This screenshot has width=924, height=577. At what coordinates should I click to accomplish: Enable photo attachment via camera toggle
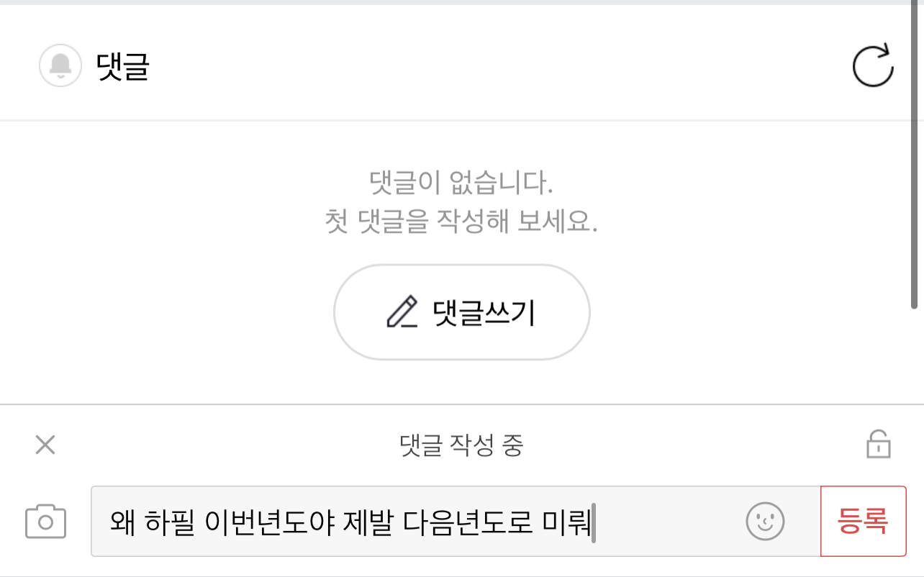point(45,521)
